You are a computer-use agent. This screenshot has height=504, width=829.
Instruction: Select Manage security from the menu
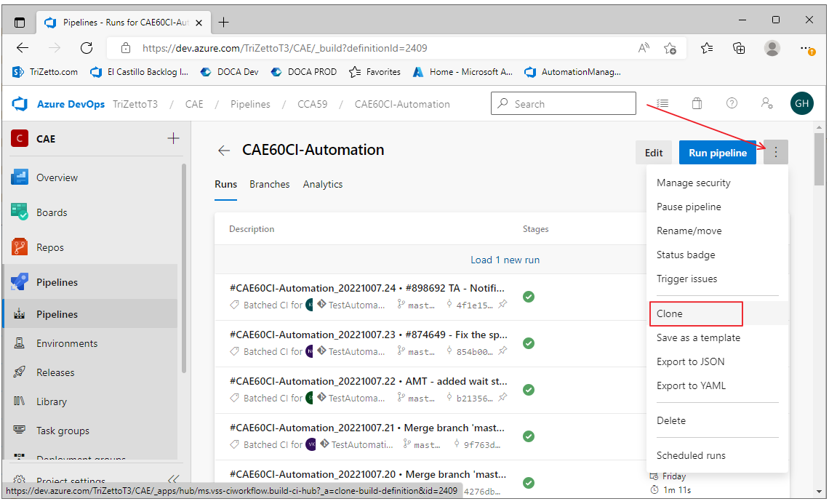[693, 183]
